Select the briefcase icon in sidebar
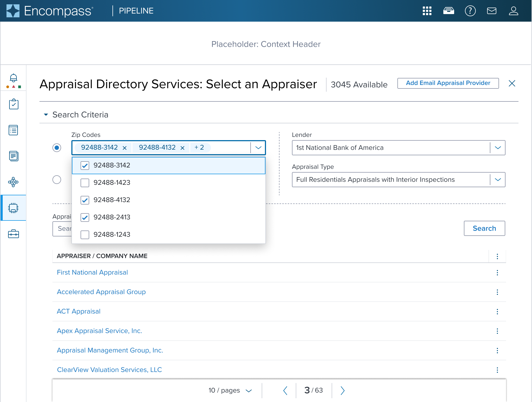The height and width of the screenshot is (402, 532). coord(13,234)
